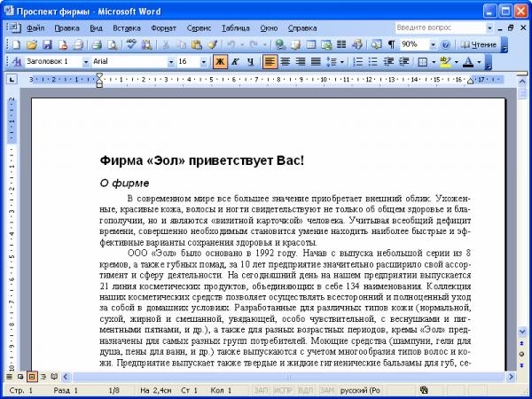Expand the font size 16 dropdown
Screen dimensions: 532x399
click(204, 62)
